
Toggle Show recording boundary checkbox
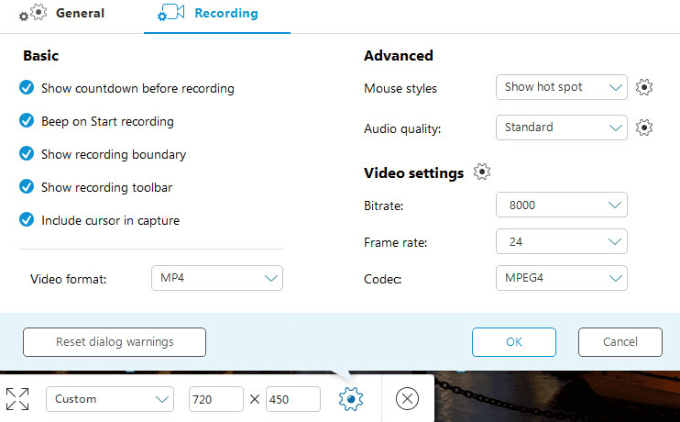[x=27, y=154]
